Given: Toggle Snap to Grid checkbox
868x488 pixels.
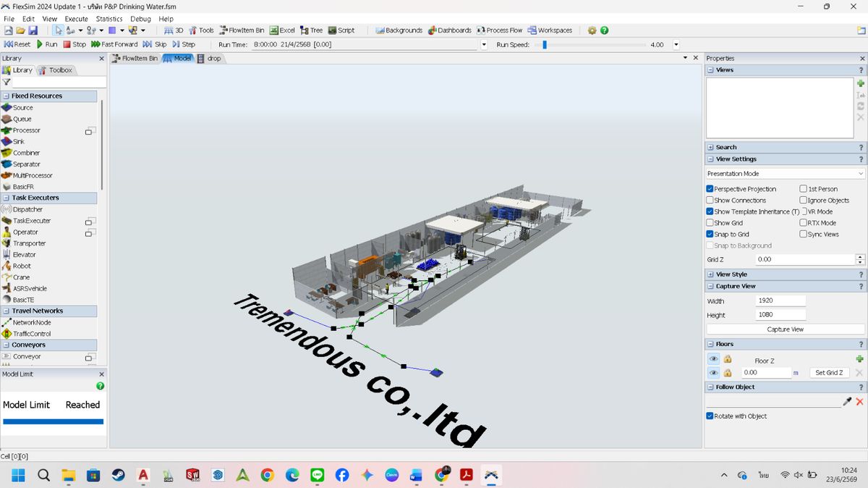Looking at the screenshot, I should pyautogui.click(x=710, y=234).
